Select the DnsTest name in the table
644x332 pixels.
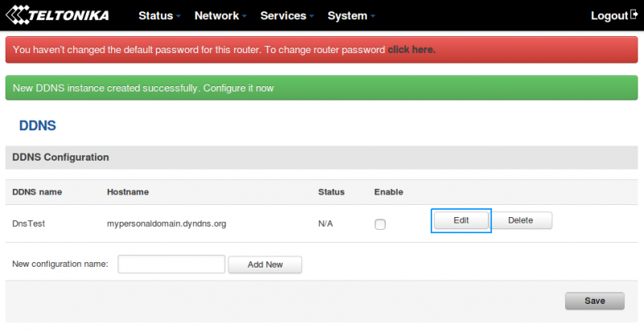[x=28, y=223]
